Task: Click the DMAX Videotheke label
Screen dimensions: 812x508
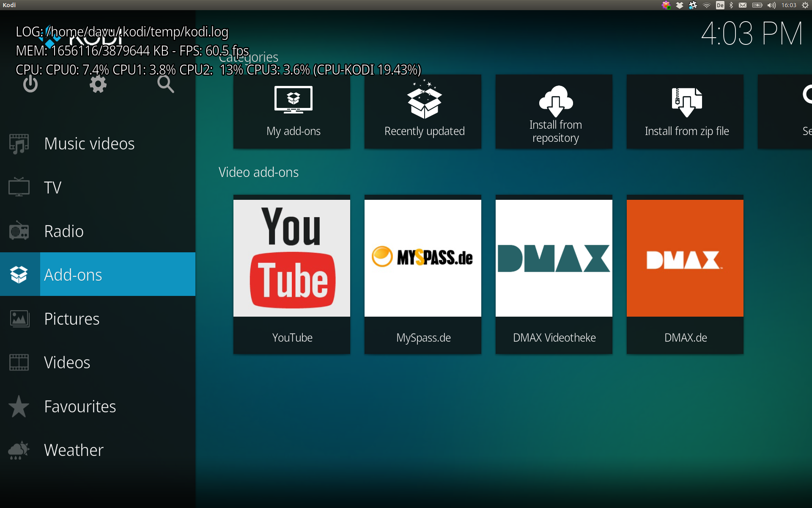Action: pos(554,337)
